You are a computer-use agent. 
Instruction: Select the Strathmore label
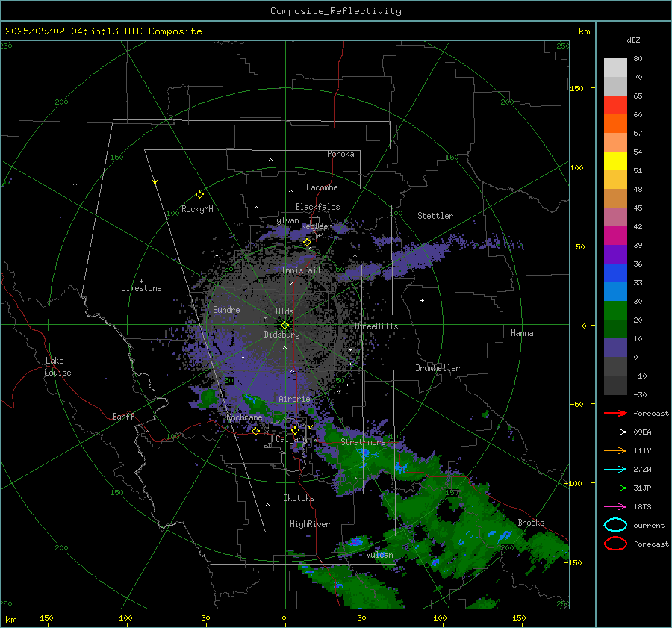click(363, 442)
